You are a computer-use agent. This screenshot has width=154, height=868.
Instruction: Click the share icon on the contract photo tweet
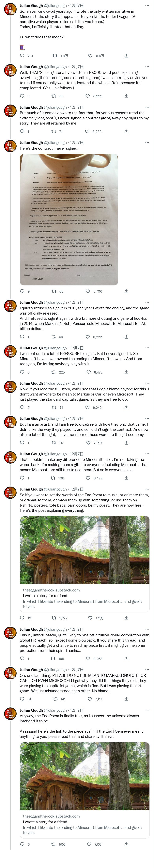click(126, 291)
